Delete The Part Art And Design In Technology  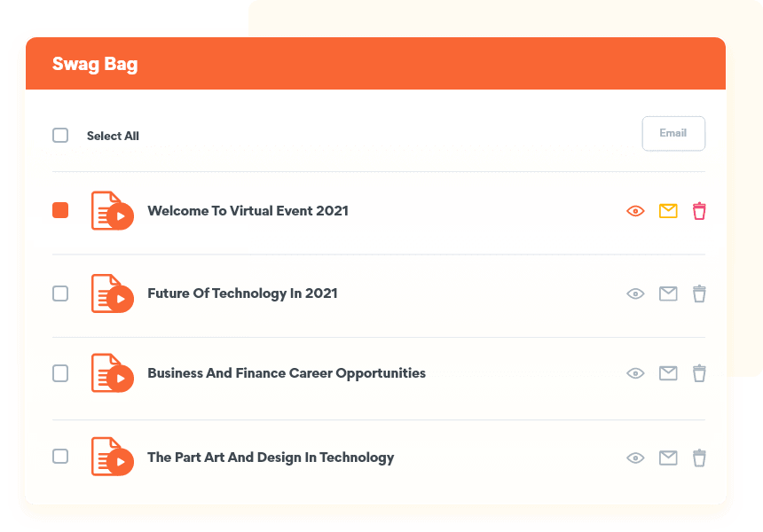pyautogui.click(x=699, y=458)
